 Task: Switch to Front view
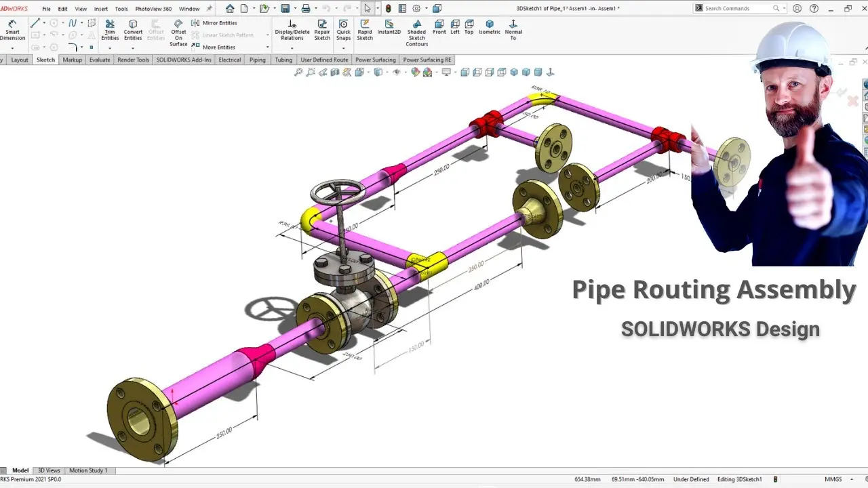[439, 27]
